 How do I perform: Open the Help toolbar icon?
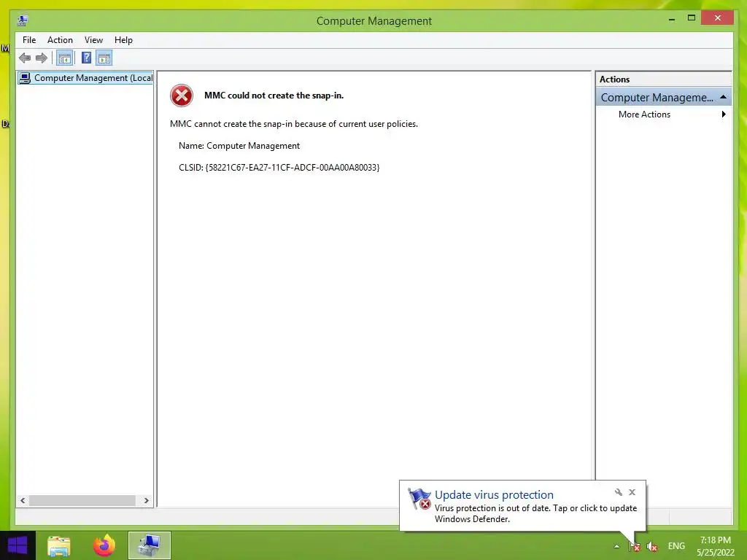(86, 58)
